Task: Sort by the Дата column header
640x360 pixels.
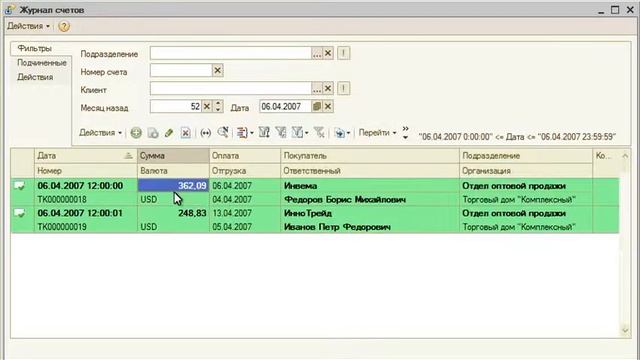Action: click(86, 156)
